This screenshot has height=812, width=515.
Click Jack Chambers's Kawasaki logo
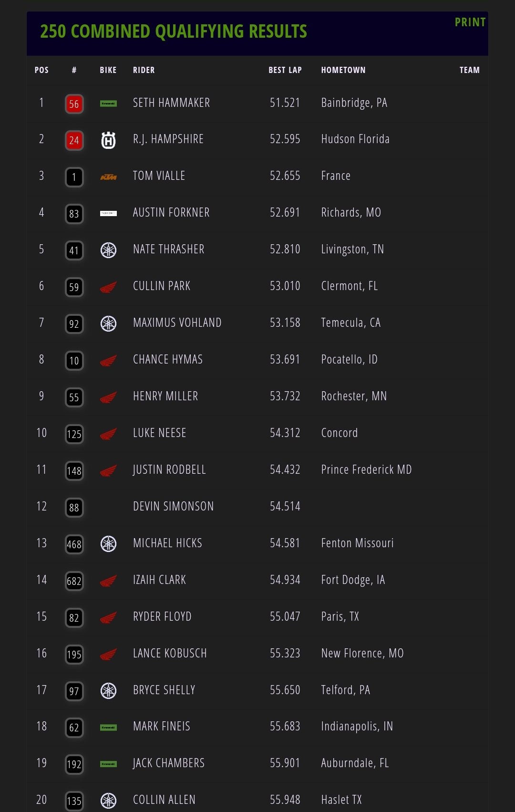pyautogui.click(x=108, y=764)
